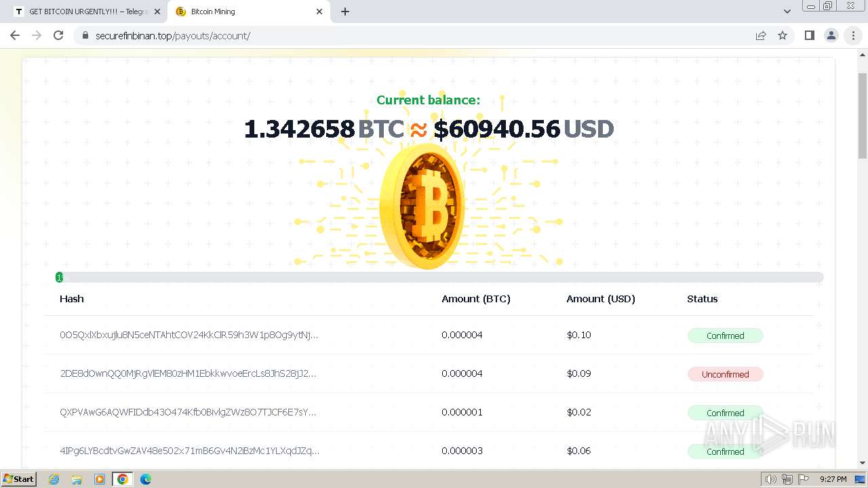This screenshot has height=488, width=868.
Task: Click the Current balance label
Action: click(429, 100)
